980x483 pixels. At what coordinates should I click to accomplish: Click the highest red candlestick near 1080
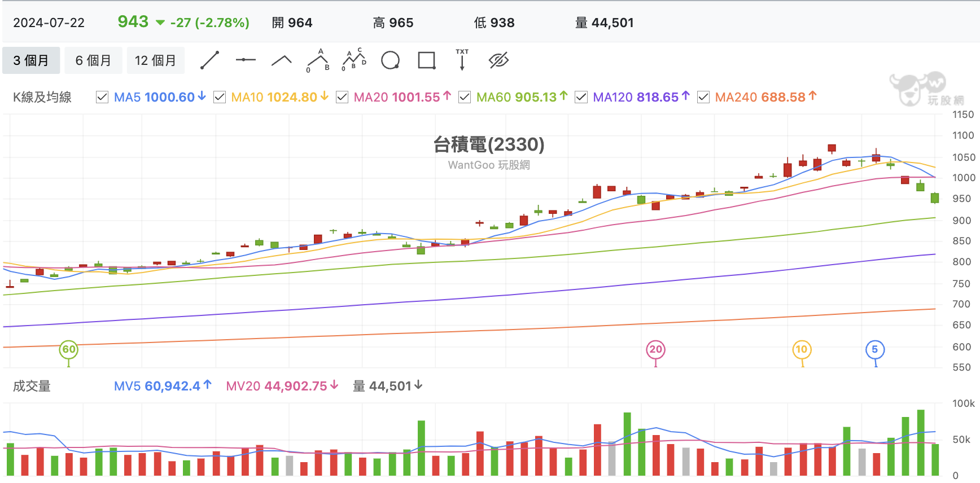832,148
